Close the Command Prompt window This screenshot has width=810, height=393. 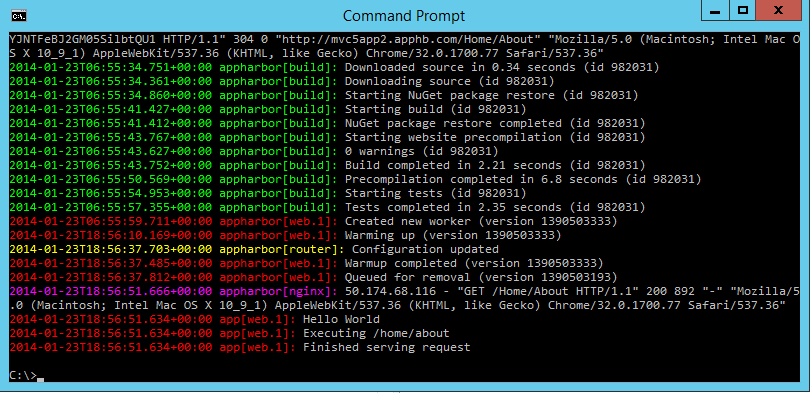[x=777, y=10]
